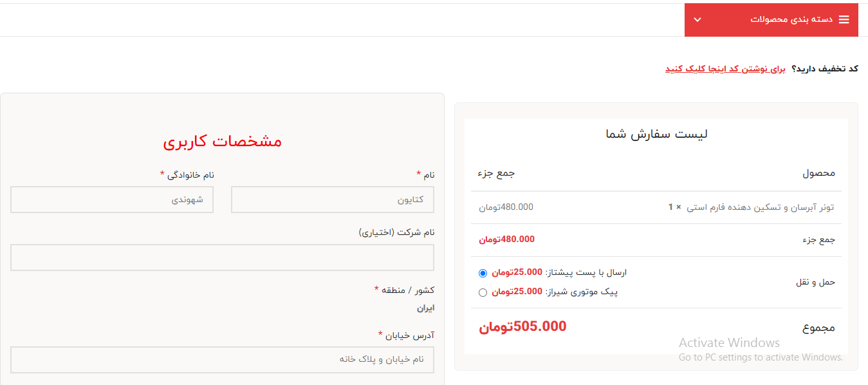Click the لیست سفارش شما heading

[x=656, y=135]
